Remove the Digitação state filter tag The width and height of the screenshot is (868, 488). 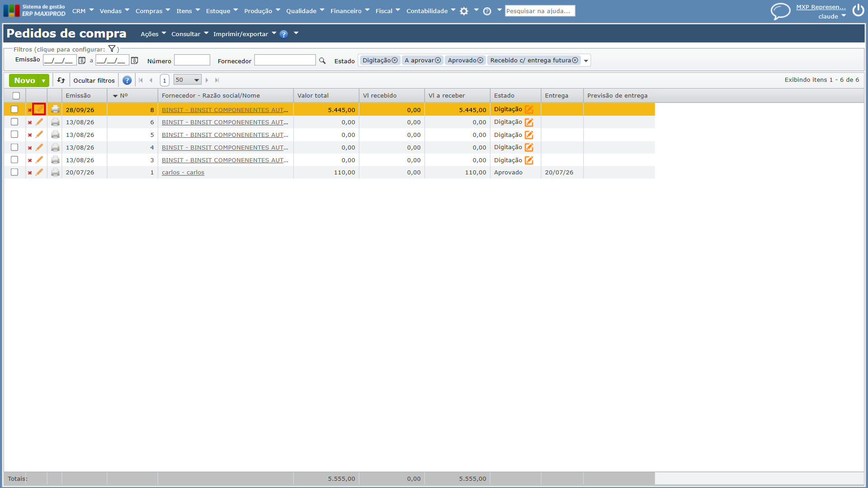pyautogui.click(x=395, y=61)
